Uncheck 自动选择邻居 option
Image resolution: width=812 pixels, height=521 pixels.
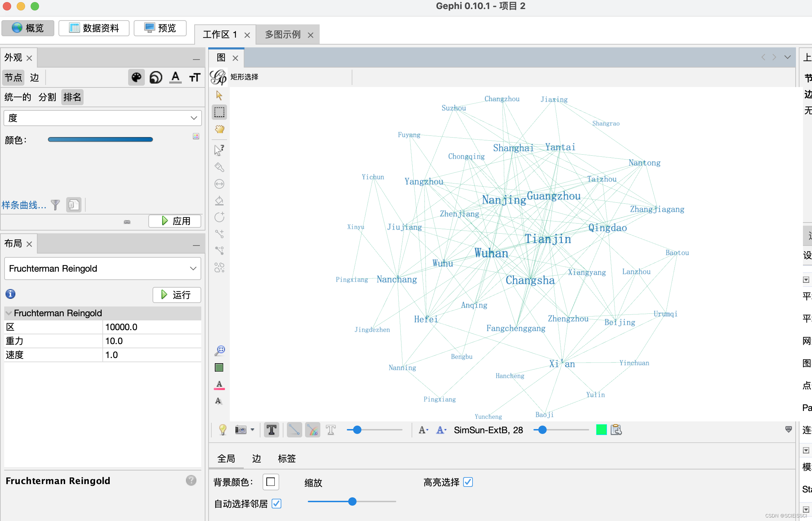276,504
